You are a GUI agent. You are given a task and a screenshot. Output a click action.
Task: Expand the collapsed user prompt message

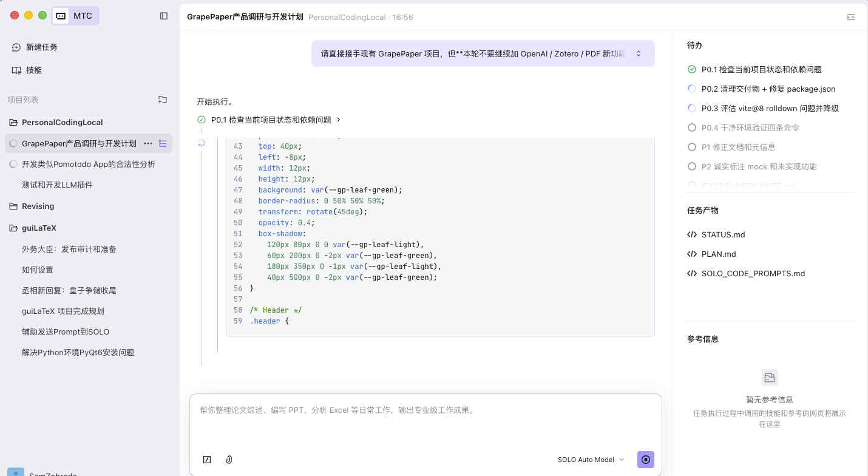click(x=639, y=53)
